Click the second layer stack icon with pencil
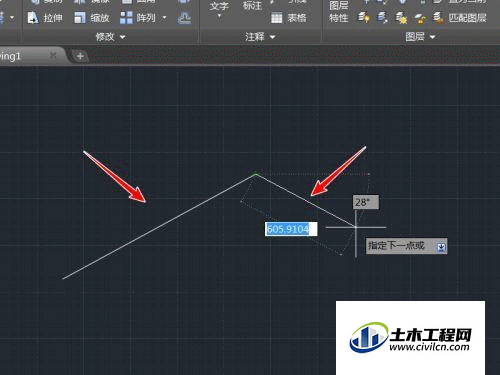The image size is (500, 375). pyautogui.click(x=382, y=17)
